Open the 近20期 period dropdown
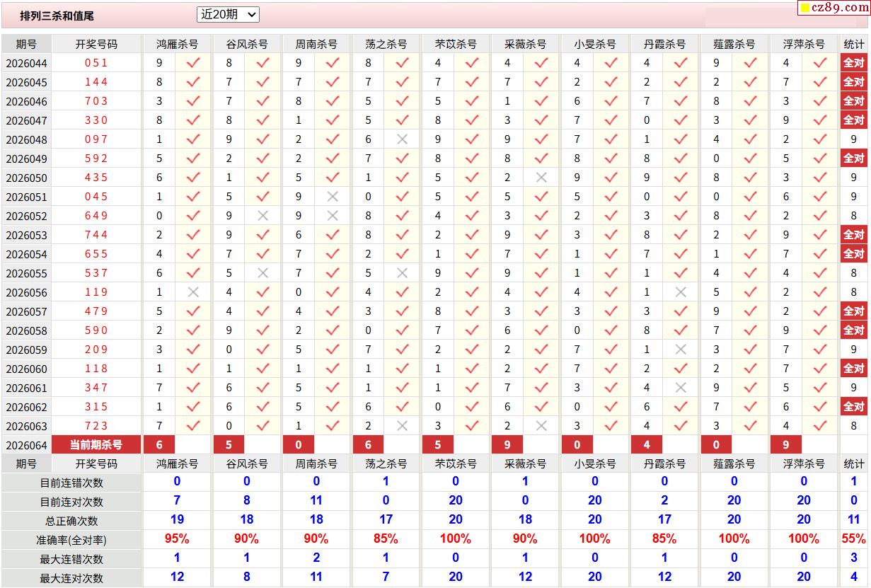The image size is (871, 588). pyautogui.click(x=228, y=14)
